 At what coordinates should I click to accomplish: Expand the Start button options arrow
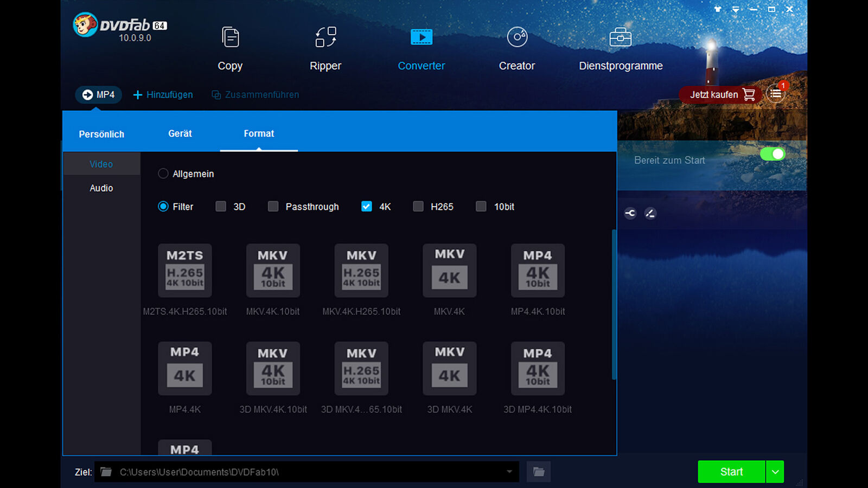coord(775,471)
